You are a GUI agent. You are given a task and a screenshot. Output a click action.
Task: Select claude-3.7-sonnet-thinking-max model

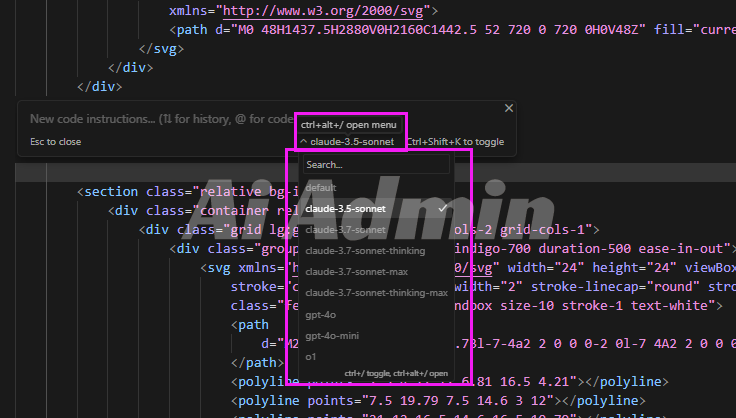click(376, 293)
